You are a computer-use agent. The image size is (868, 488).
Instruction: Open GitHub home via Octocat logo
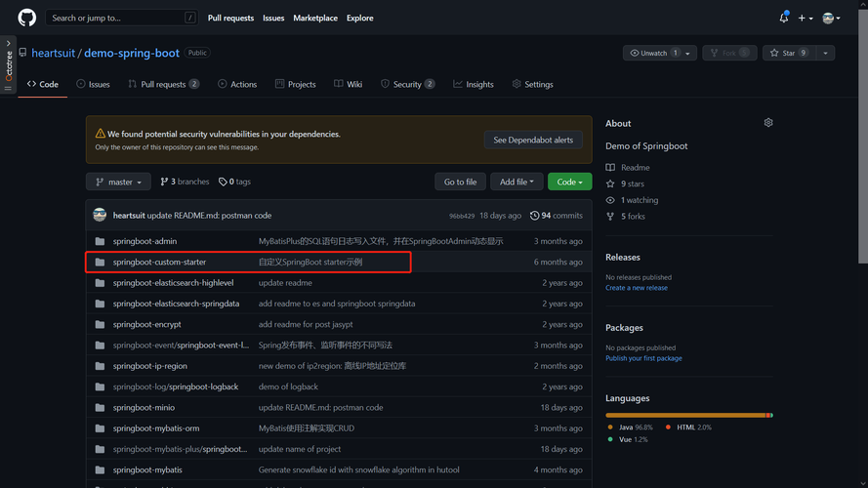coord(26,18)
